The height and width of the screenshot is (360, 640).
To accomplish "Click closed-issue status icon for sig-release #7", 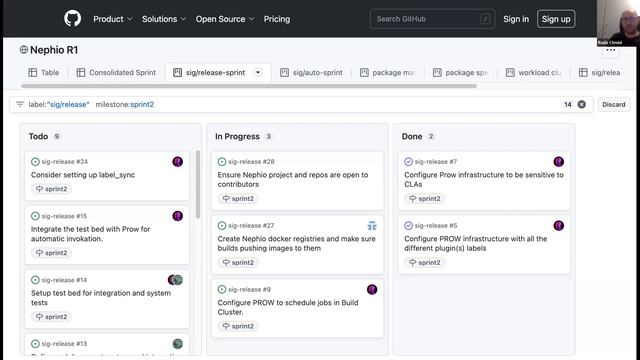I will pyautogui.click(x=408, y=162).
